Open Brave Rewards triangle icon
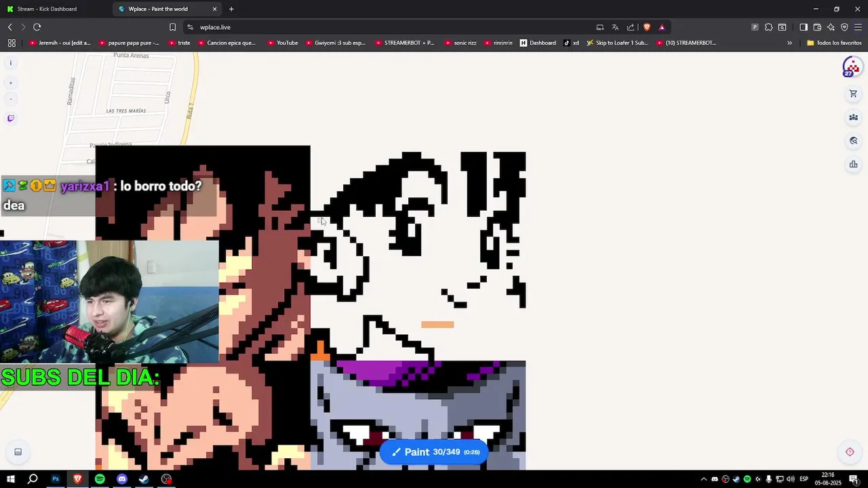The width and height of the screenshot is (868, 488). (662, 27)
